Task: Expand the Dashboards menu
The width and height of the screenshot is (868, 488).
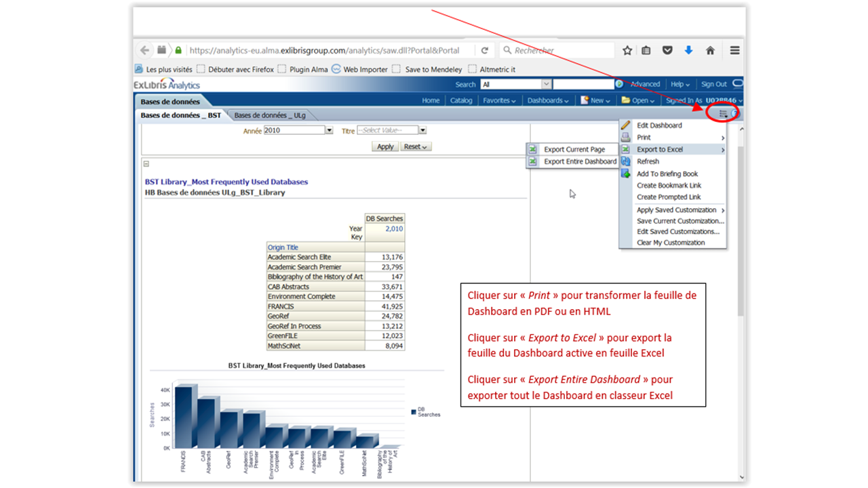Action: 548,100
